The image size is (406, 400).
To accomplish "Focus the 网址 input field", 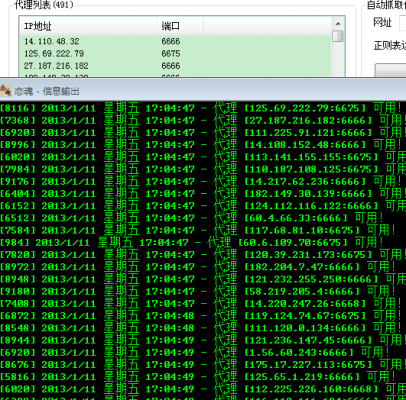I will click(402, 23).
